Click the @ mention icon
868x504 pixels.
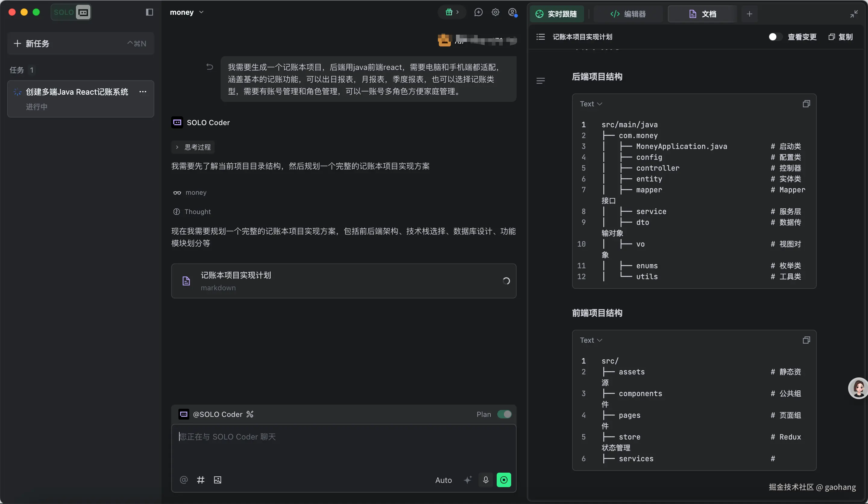184,480
